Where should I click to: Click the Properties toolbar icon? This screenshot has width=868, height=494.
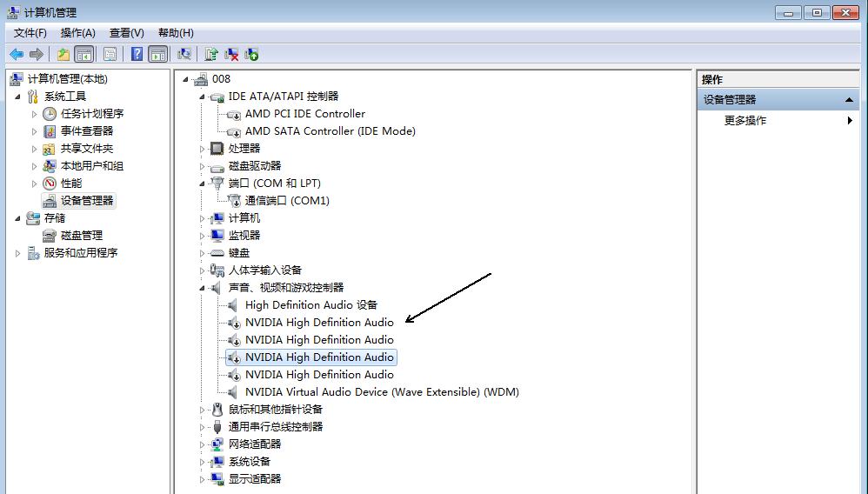tap(110, 54)
